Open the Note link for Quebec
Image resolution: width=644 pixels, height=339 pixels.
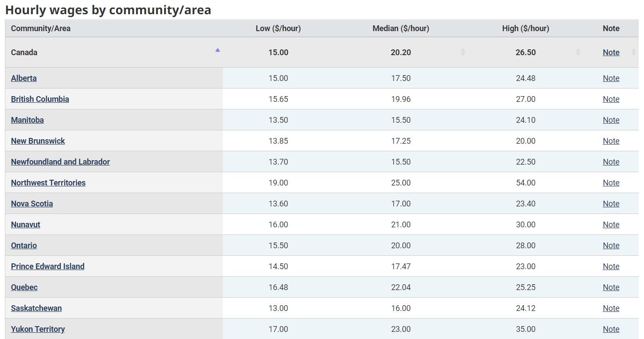(611, 287)
